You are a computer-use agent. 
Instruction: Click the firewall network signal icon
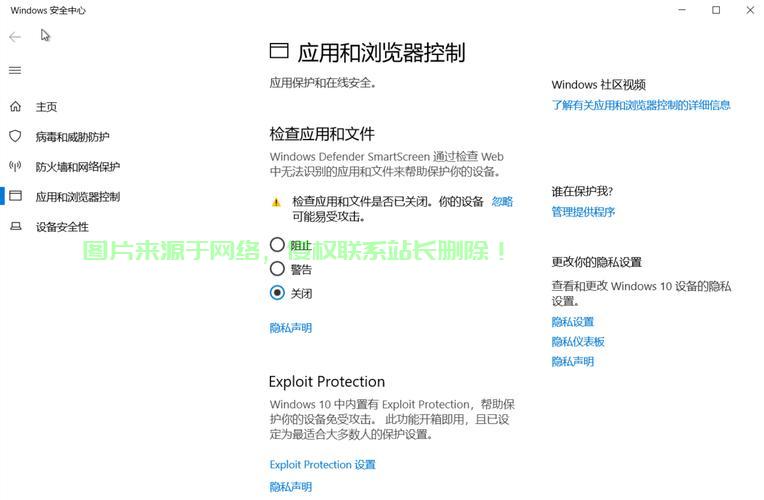(15, 166)
